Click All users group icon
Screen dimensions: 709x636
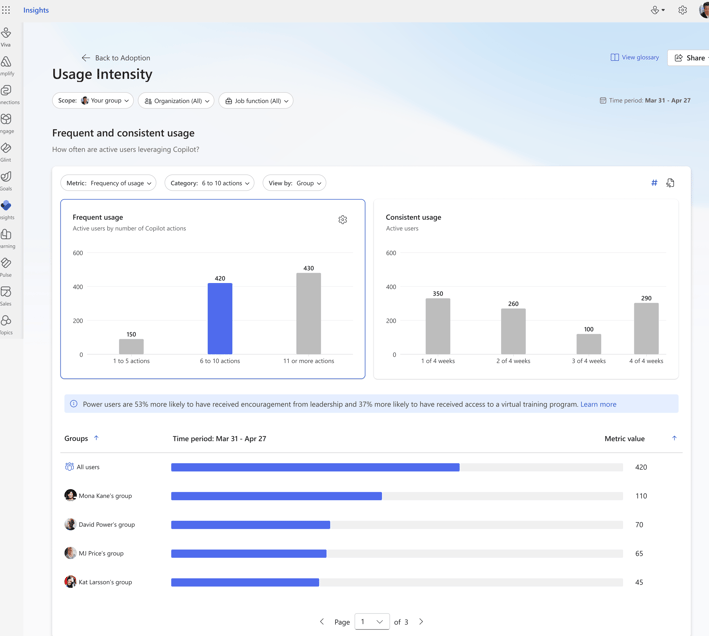(69, 466)
